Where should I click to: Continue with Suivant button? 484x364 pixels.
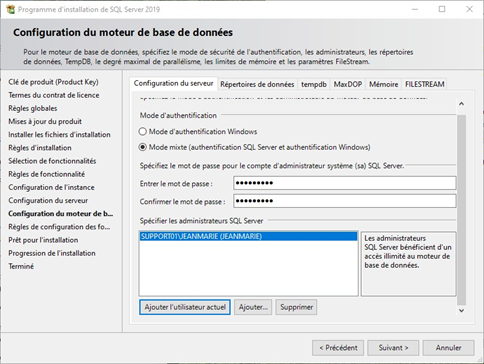coord(393,348)
